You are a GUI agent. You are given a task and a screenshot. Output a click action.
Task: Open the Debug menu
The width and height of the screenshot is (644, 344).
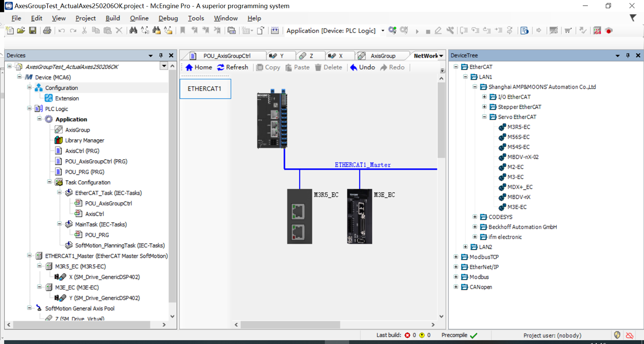pyautogui.click(x=168, y=18)
